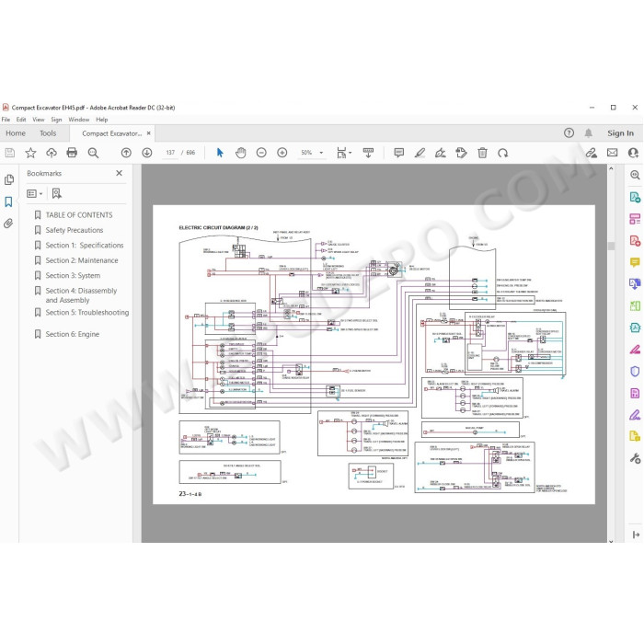Screen dimensions: 644x644
Task: Open the Sign document pen tool
Action: (441, 153)
